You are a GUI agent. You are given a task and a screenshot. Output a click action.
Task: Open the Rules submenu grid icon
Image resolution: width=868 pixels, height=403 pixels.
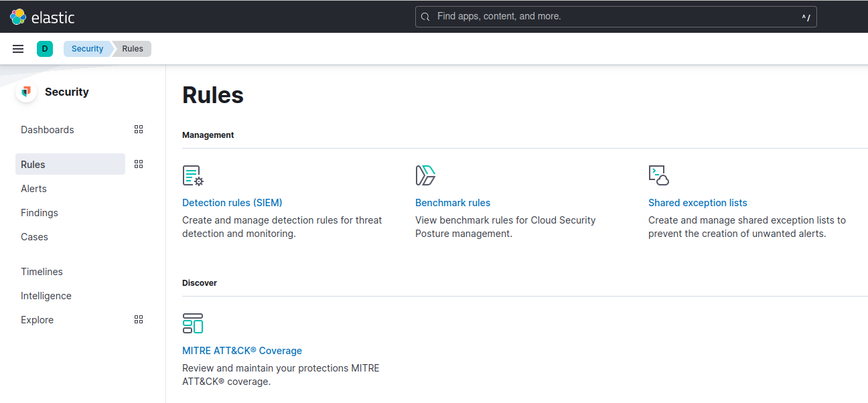[139, 164]
